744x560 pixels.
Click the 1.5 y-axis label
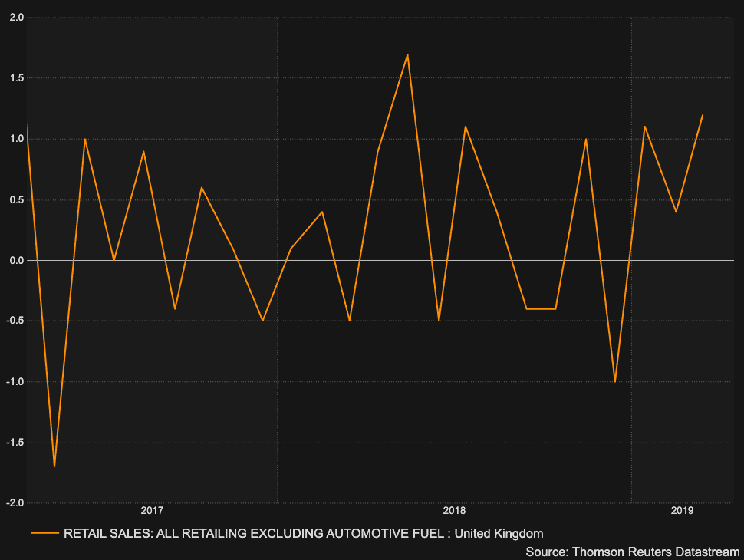(x=15, y=78)
